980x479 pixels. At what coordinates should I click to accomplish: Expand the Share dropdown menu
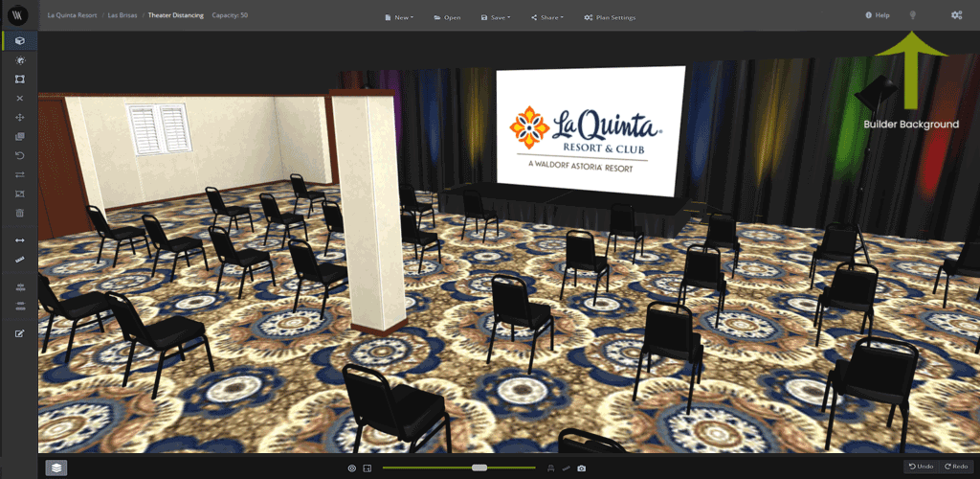[546, 17]
